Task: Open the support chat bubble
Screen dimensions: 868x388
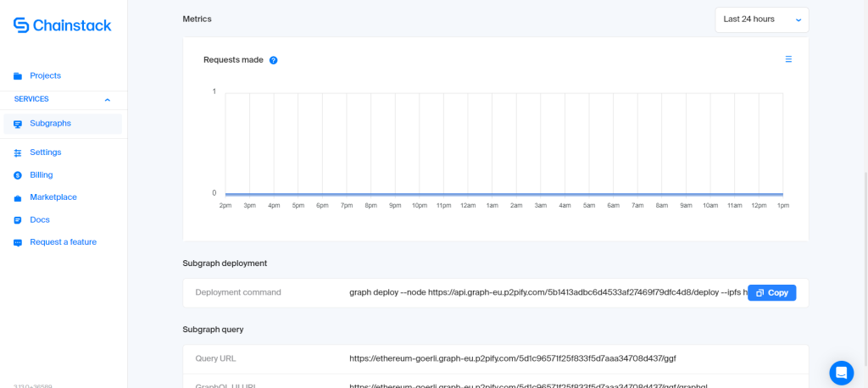Action: click(x=842, y=373)
